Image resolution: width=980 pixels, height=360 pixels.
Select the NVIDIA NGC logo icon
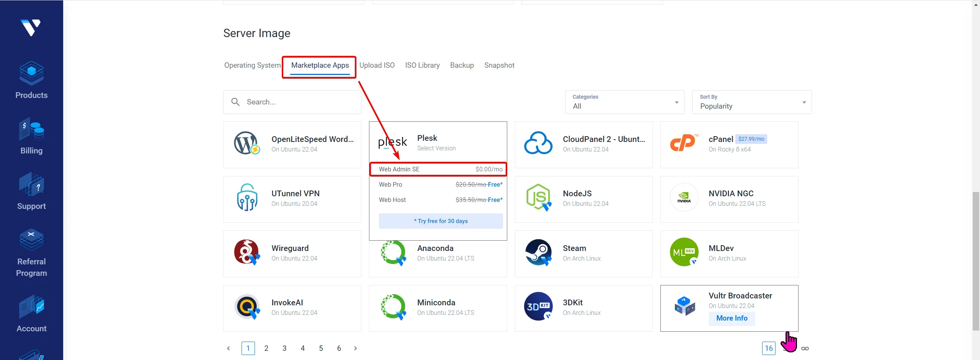pyautogui.click(x=684, y=198)
